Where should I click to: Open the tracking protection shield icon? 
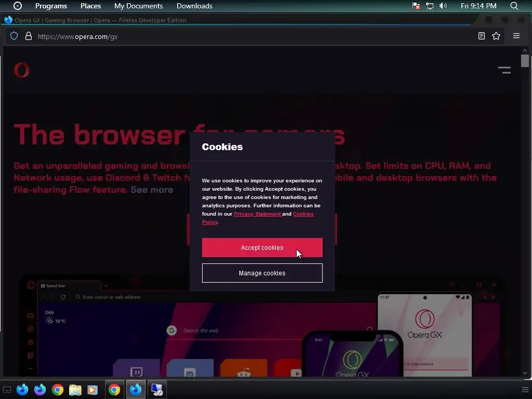pos(14,36)
